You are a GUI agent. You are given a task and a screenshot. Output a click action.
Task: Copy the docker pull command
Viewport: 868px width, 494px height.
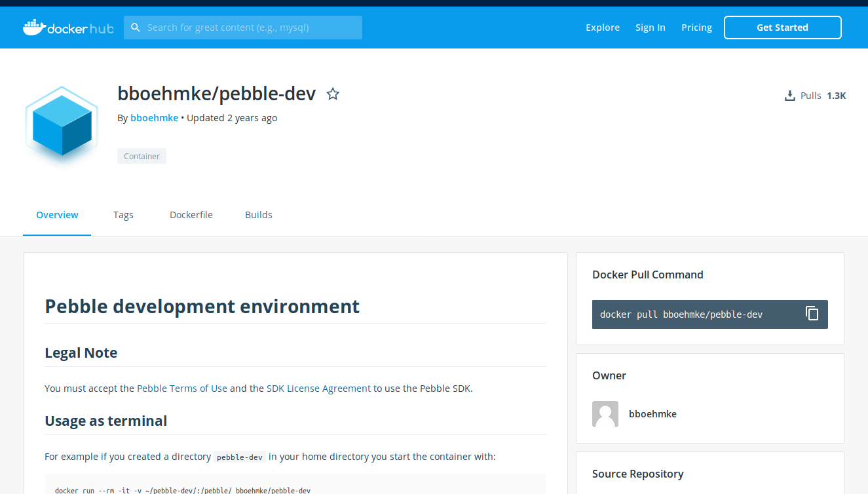point(812,314)
